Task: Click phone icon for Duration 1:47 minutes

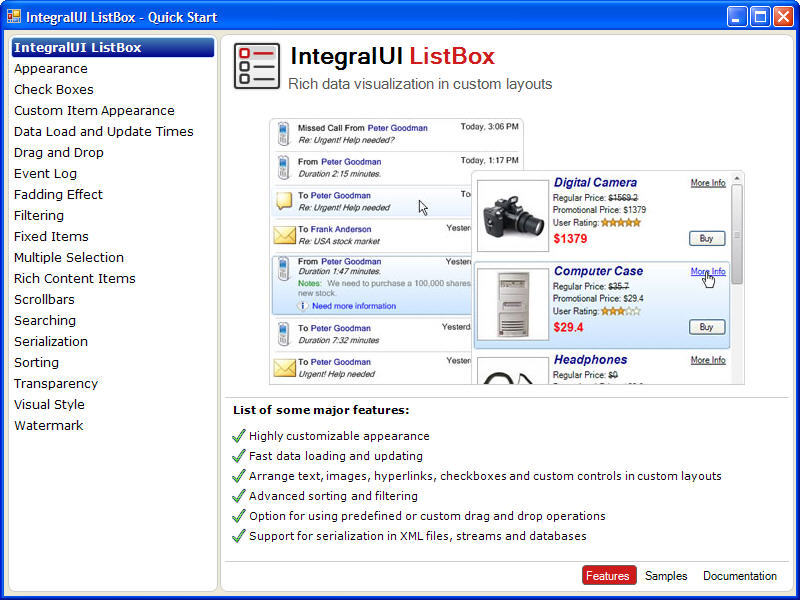Action: (x=283, y=268)
